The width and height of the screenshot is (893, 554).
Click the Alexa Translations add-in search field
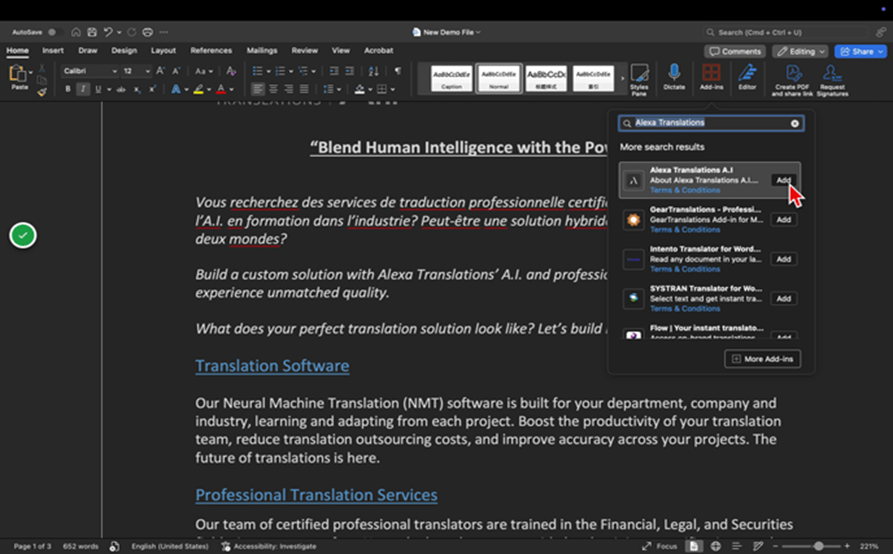coord(711,123)
